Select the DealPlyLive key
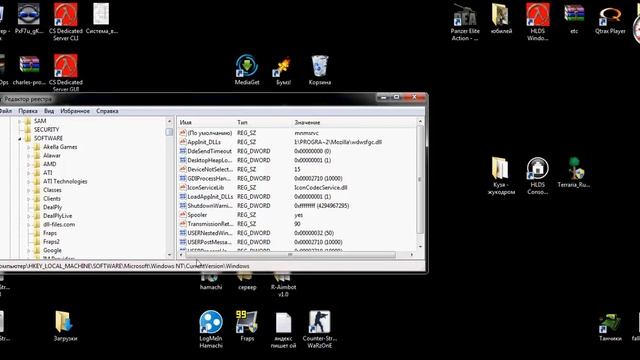The height and width of the screenshot is (360, 640). (58, 216)
